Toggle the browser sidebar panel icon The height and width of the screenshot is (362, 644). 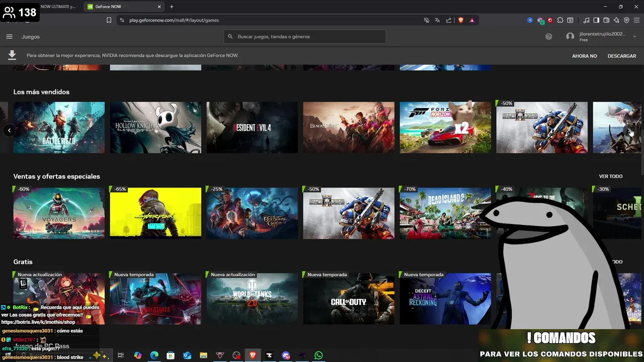[x=596, y=20]
